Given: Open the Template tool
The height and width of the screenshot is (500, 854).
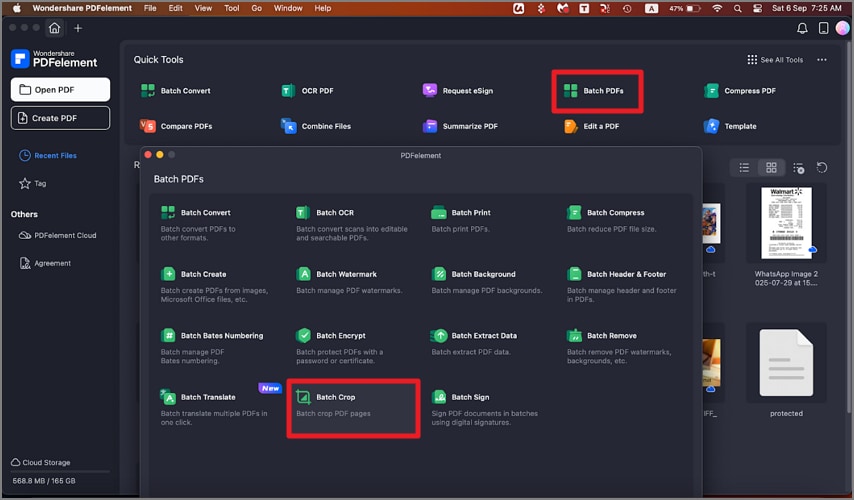Looking at the screenshot, I should (730, 126).
